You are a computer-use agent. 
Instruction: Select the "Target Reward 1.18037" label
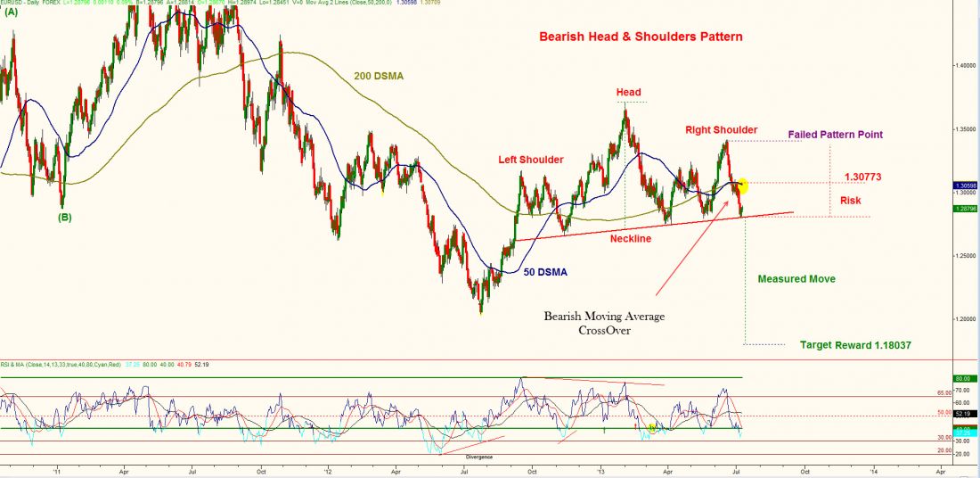click(855, 344)
